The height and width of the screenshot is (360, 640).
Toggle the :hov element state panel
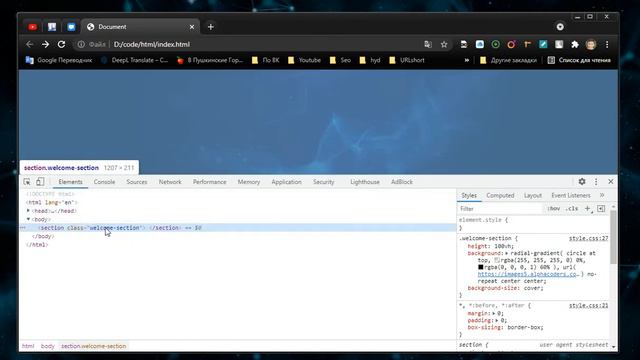[x=553, y=209]
